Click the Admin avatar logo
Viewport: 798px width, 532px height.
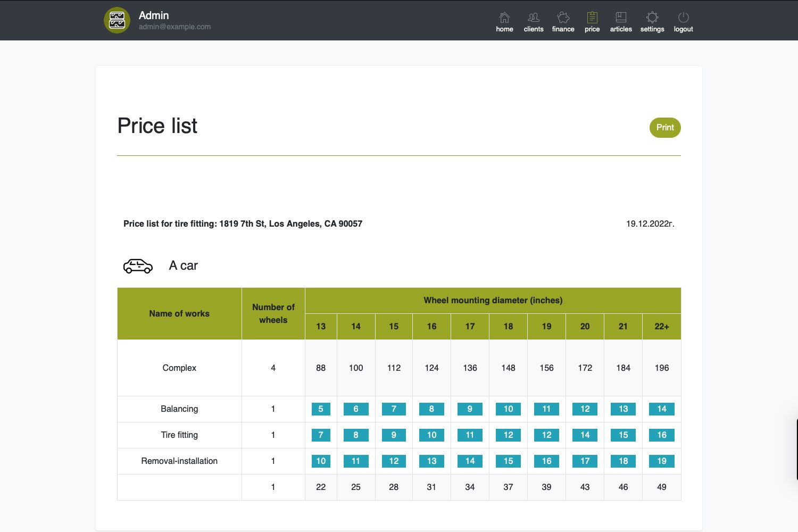pyautogui.click(x=117, y=20)
